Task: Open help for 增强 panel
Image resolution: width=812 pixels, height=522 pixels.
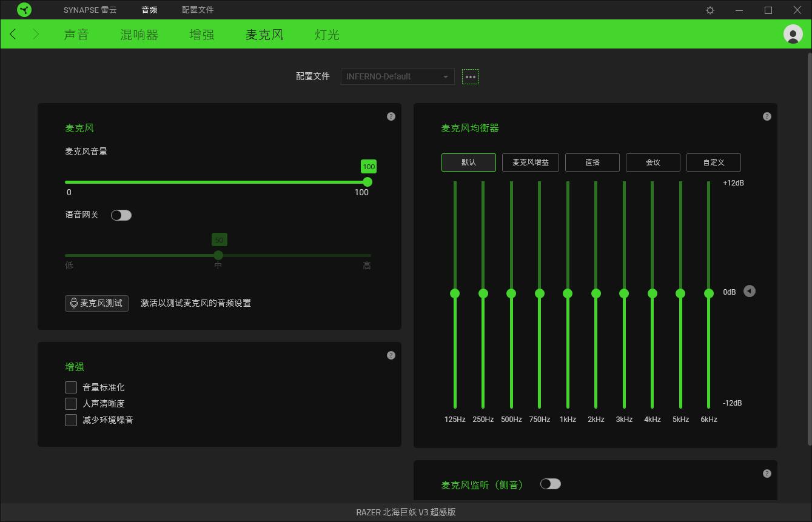Action: [x=391, y=355]
